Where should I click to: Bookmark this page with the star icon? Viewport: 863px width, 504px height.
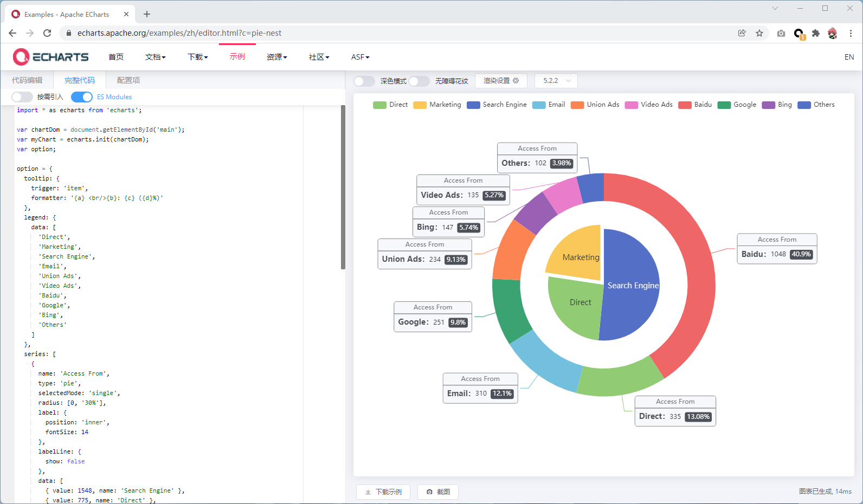pos(759,33)
